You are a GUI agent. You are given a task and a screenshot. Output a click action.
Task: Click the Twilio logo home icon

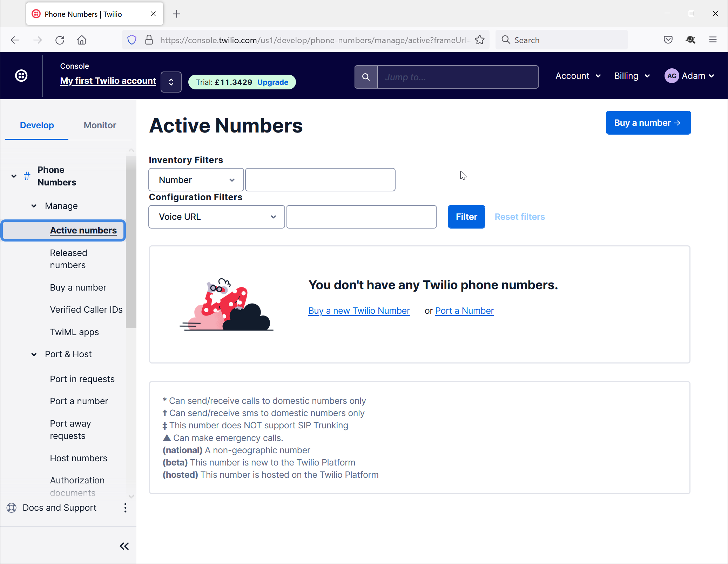21,76
